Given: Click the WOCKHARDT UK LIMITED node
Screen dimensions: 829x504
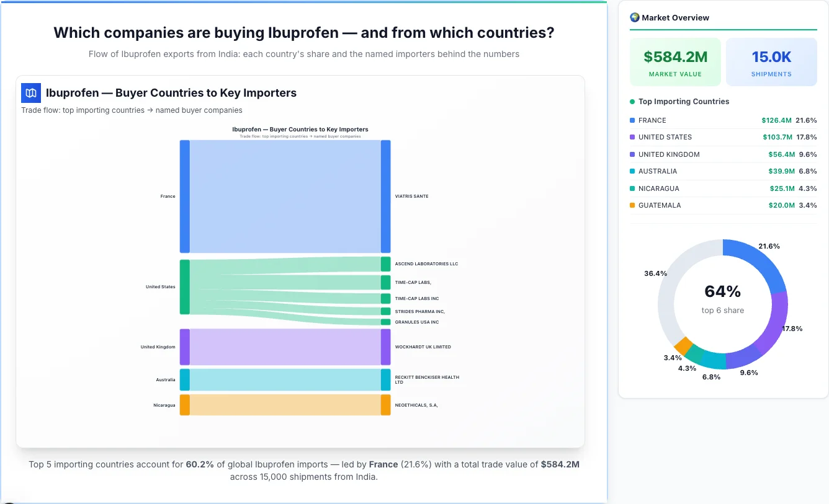Looking at the screenshot, I should 386,347.
